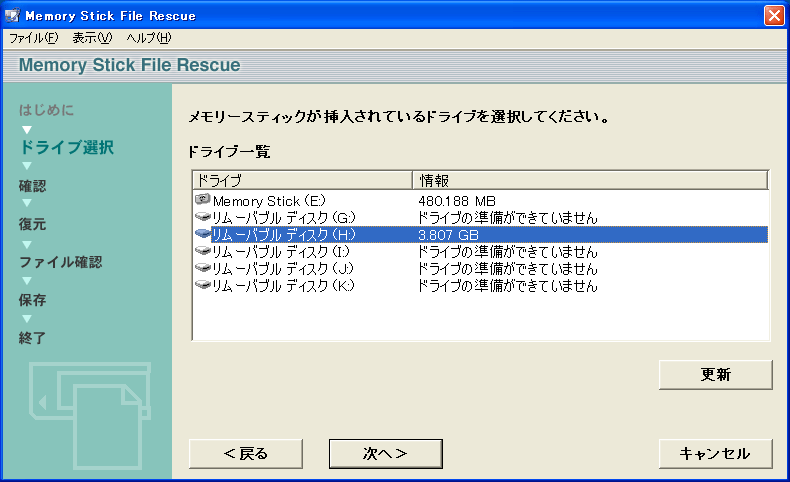Image resolution: width=790 pixels, height=482 pixels.
Task: Select the Memory Stick (E:) row
Action: tap(481, 201)
